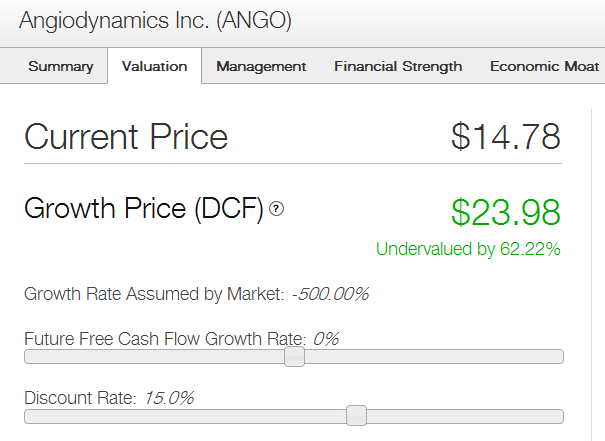Select the Valuation tab

(154, 66)
